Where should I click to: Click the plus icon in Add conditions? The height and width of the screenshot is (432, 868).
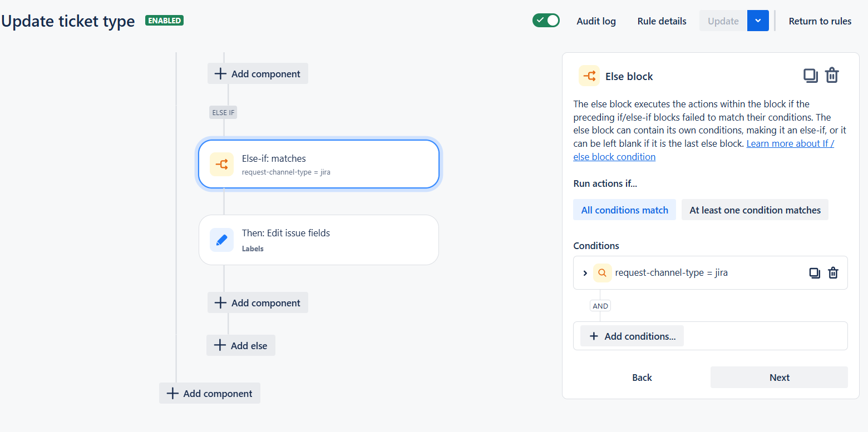pos(594,336)
